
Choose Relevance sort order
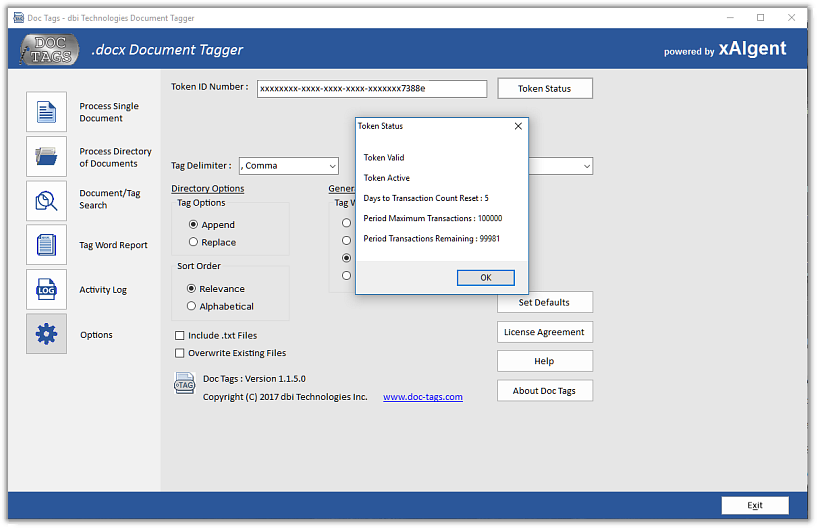click(x=191, y=289)
